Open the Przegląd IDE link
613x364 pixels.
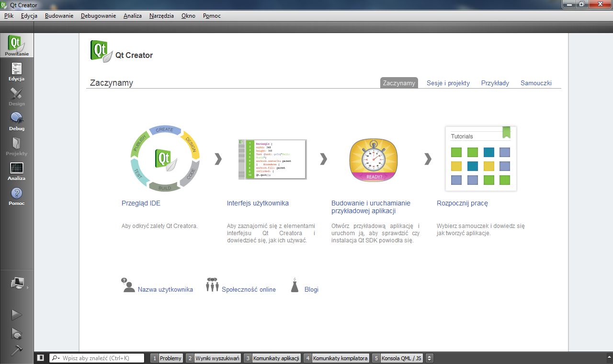point(141,203)
